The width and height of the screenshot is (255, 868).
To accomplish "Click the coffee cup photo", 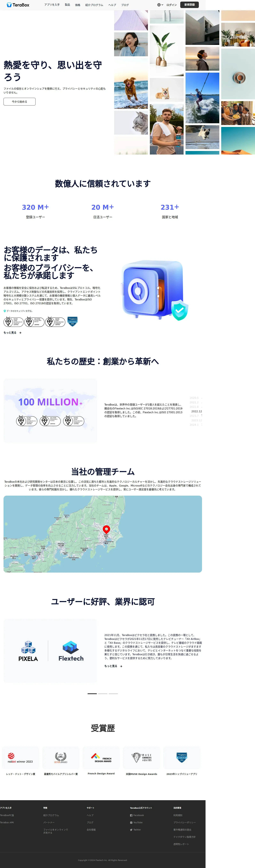I will coord(238,74).
